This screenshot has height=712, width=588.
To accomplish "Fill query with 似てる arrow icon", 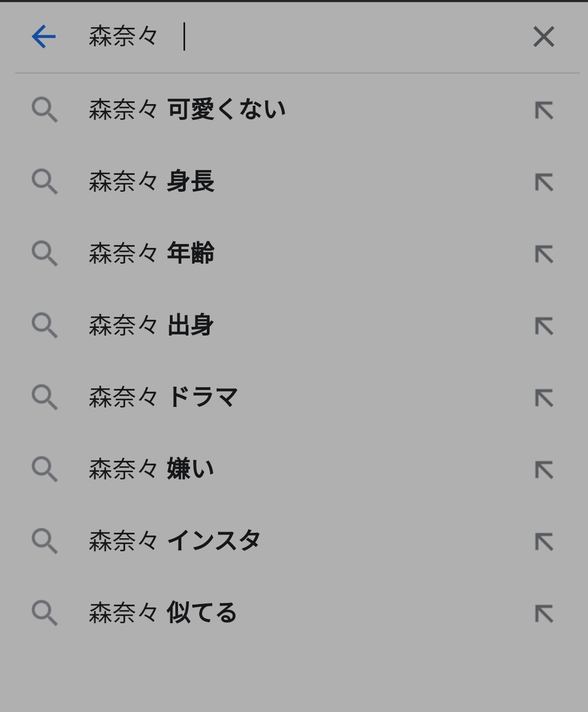I will pyautogui.click(x=544, y=613).
